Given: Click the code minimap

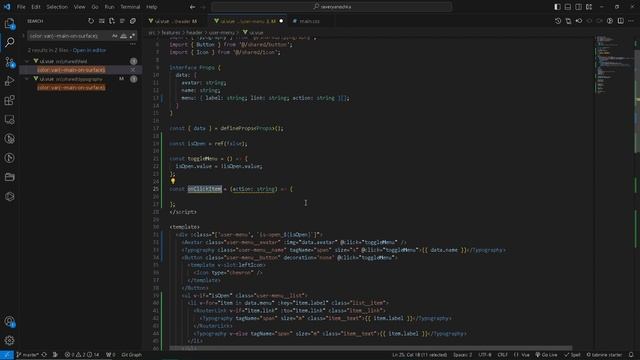Looking at the screenshot, I should point(613,65).
